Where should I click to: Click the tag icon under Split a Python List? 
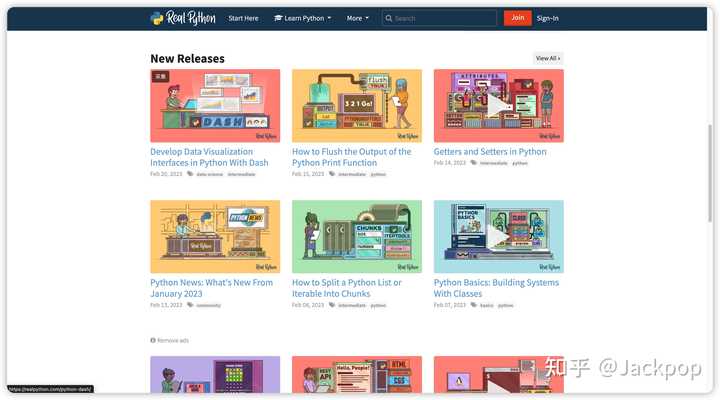click(x=332, y=305)
